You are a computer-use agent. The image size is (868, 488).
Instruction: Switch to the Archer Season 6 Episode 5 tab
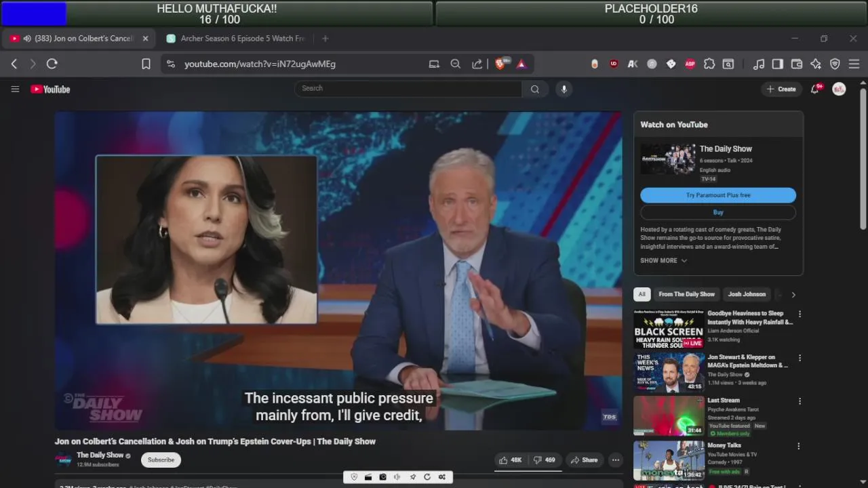pyautogui.click(x=236, y=39)
